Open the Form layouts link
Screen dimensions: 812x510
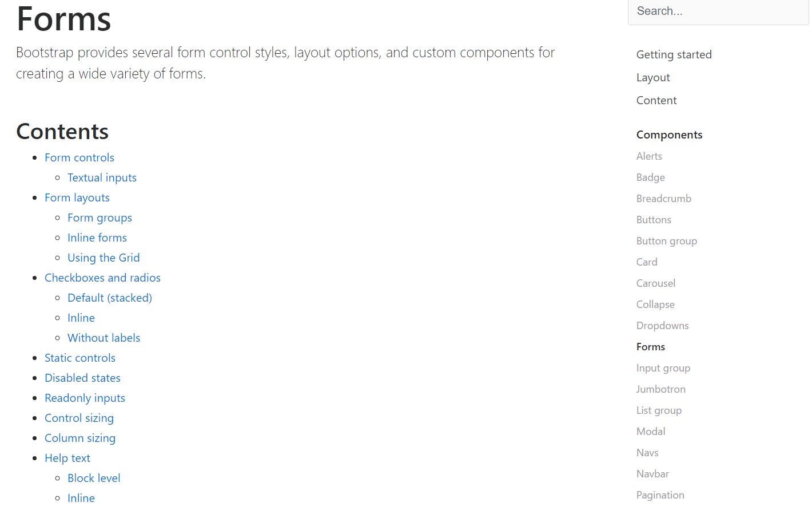tap(77, 197)
